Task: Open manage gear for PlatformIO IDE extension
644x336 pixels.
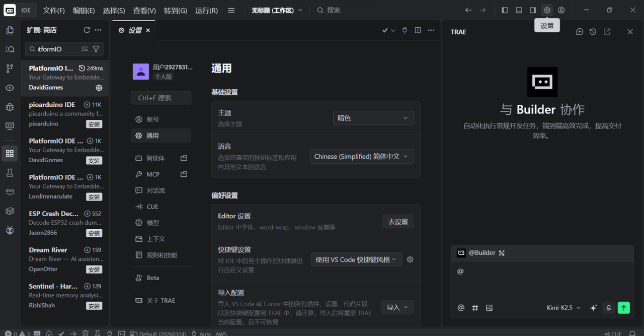Action: tap(99, 88)
